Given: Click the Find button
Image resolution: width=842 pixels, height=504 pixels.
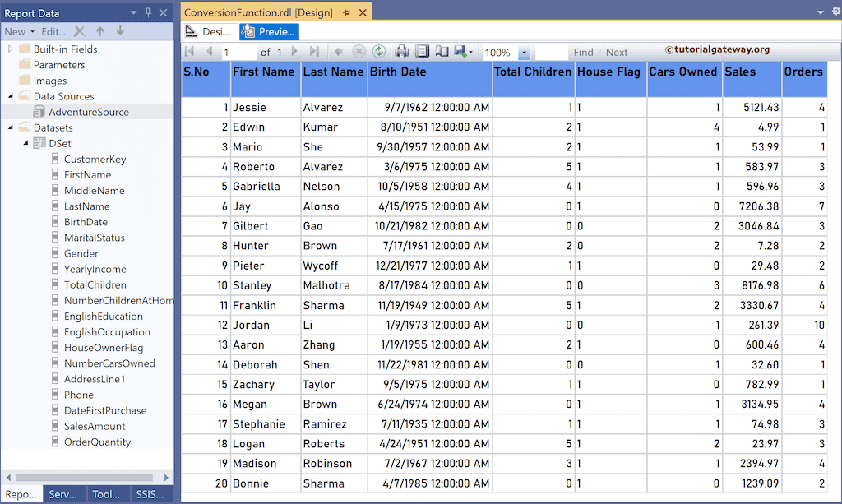Looking at the screenshot, I should coord(584,51).
